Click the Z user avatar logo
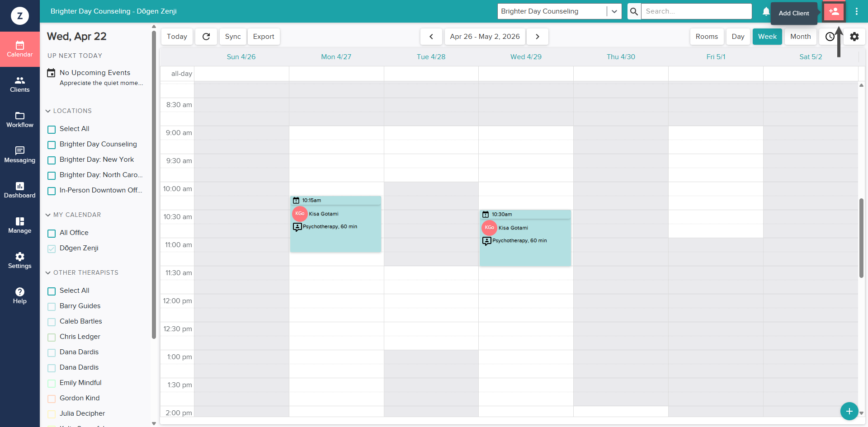The image size is (868, 427). [x=20, y=16]
